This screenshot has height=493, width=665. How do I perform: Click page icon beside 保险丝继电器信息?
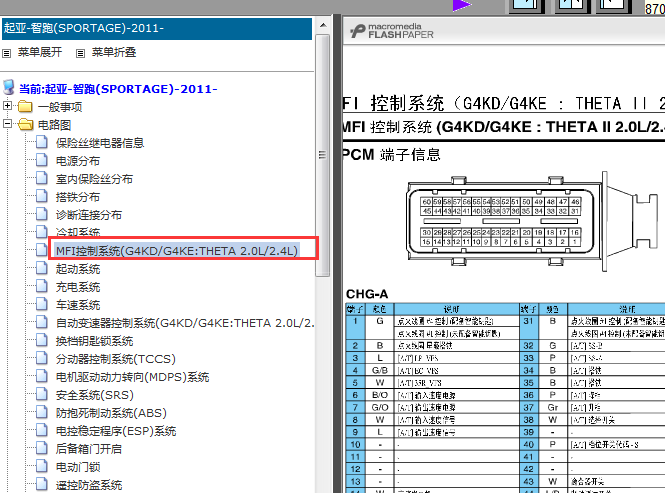[42, 142]
